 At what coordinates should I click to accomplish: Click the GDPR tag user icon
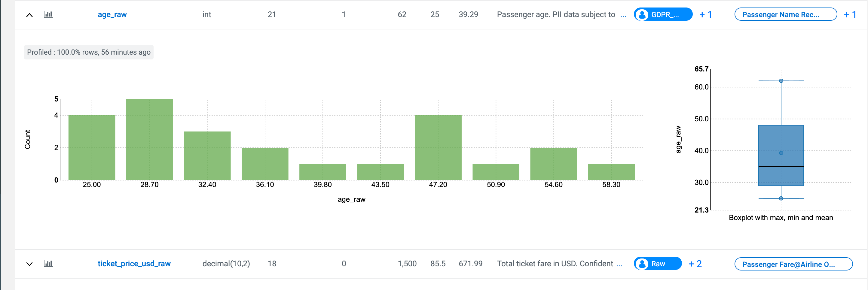(642, 15)
